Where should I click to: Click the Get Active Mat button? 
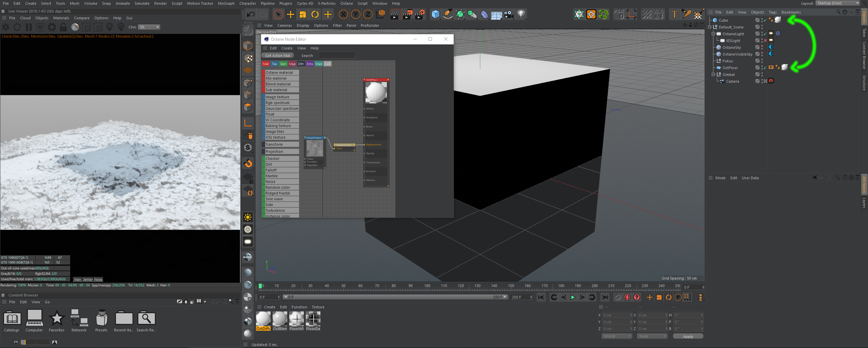[277, 56]
